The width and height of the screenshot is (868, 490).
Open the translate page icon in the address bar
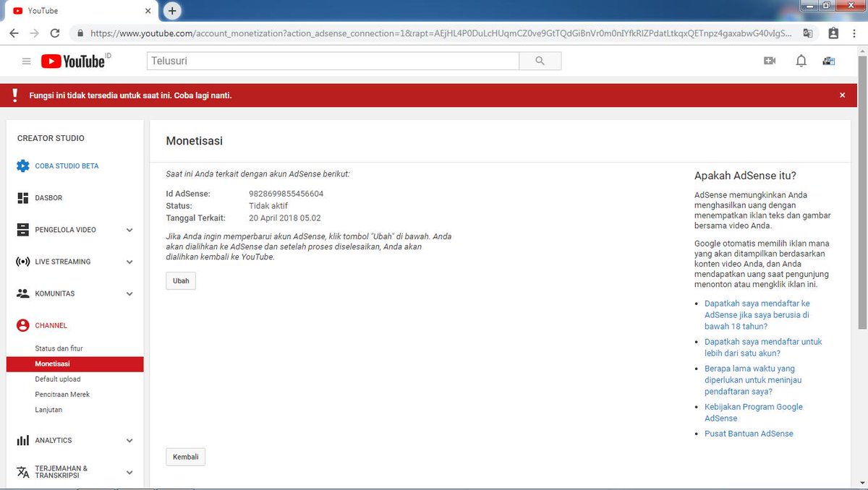coord(808,33)
